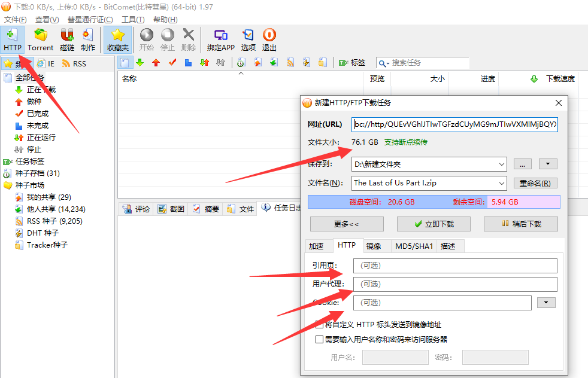Switch to the MD5/SHA1 tab
588x378 pixels.
pyautogui.click(x=414, y=246)
